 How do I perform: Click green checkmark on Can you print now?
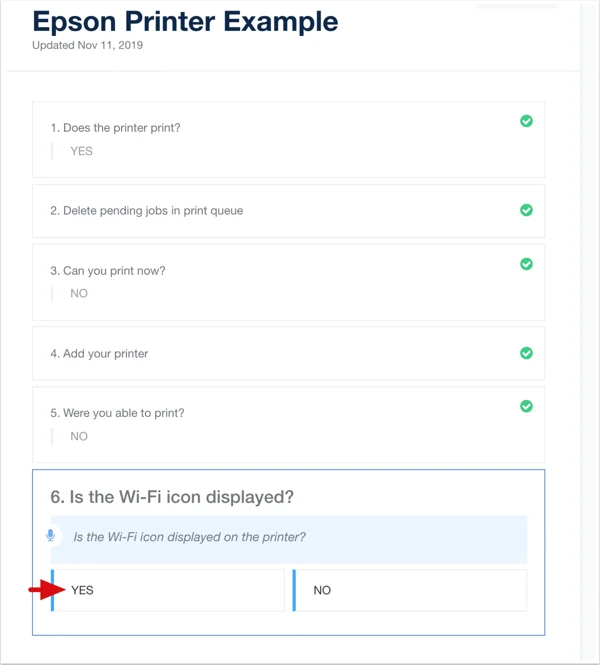[526, 264]
